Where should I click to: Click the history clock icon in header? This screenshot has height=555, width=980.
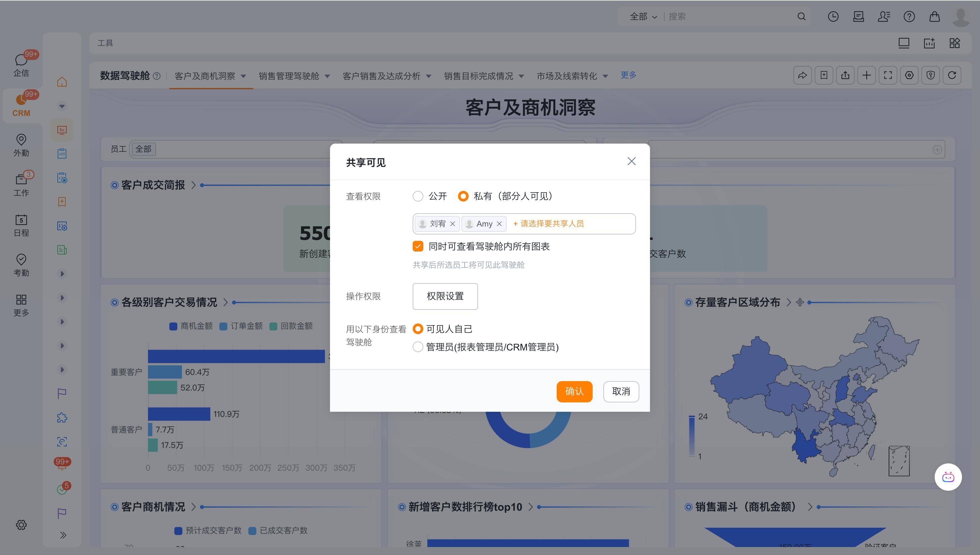(x=833, y=16)
